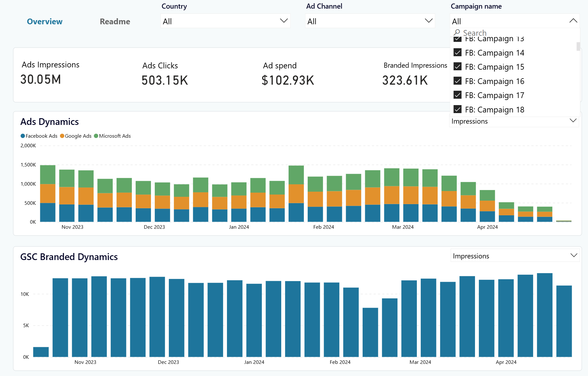Image resolution: width=588 pixels, height=376 pixels.
Task: Uncheck FB: Campaign 15
Action: 457,66
